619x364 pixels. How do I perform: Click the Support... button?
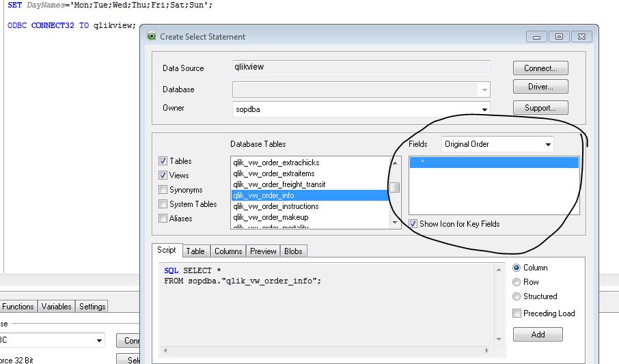(540, 108)
